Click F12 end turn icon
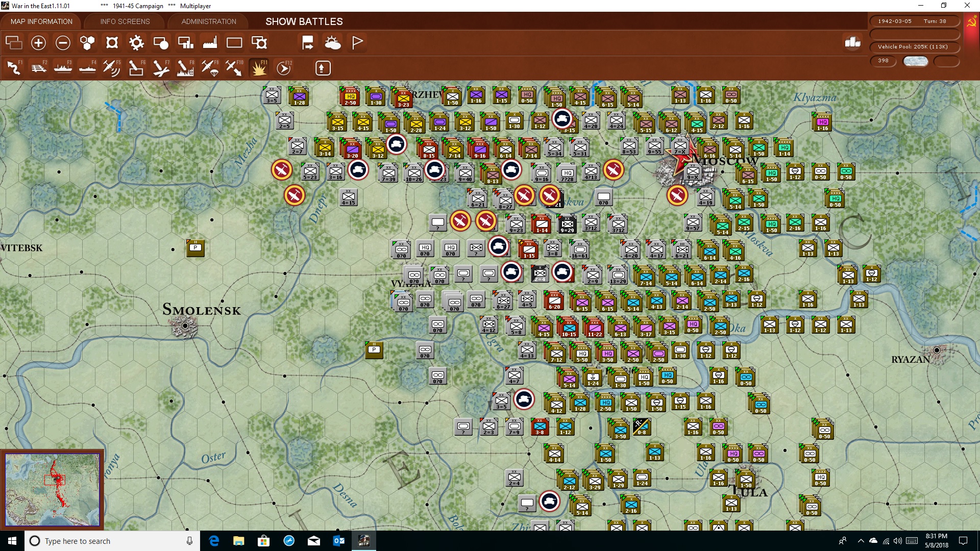Image resolution: width=980 pixels, height=551 pixels. [284, 68]
